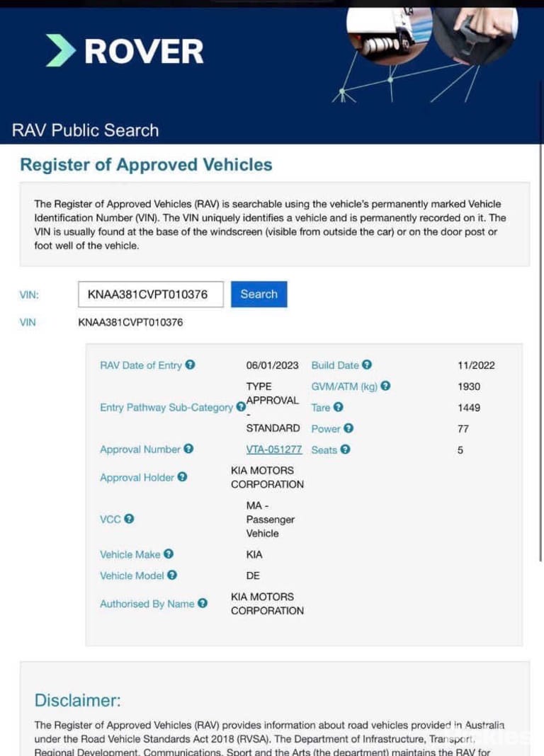Open help for RAV Date of Entry

click(190, 365)
